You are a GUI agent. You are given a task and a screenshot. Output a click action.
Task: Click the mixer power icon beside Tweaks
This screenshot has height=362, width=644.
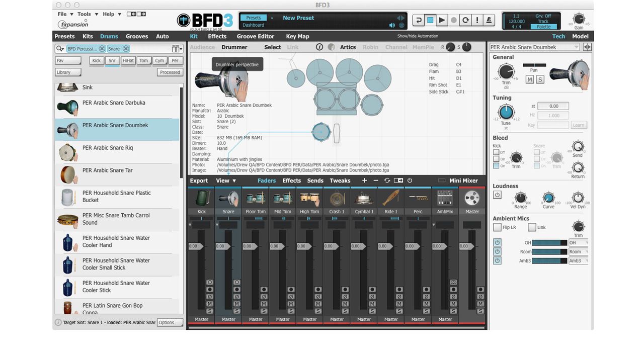[410, 180]
